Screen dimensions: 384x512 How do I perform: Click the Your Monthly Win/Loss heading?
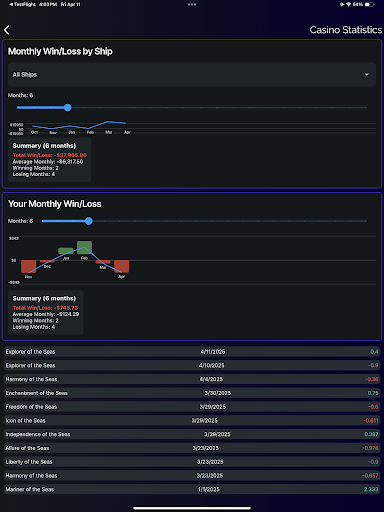[55, 204]
